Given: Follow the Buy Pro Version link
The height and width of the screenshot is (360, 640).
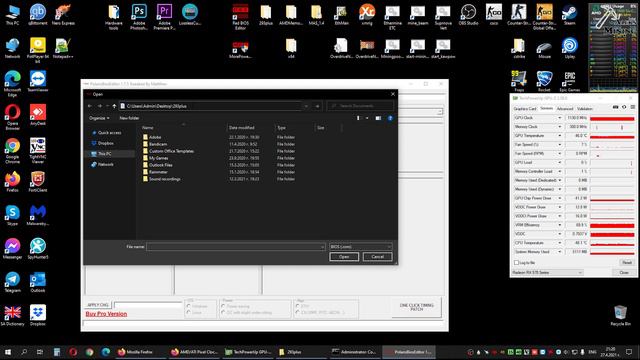Looking at the screenshot, I should point(106,314).
